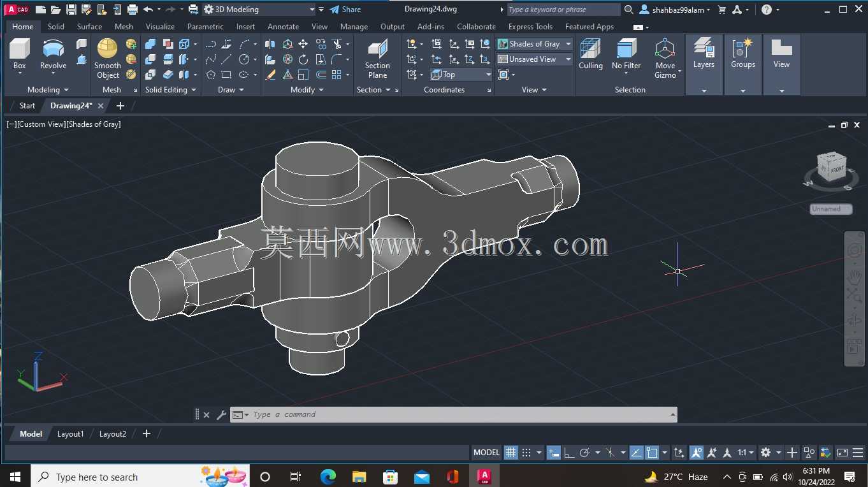The width and height of the screenshot is (868, 487).
Task: Toggle the MODEL space button
Action: (486, 453)
